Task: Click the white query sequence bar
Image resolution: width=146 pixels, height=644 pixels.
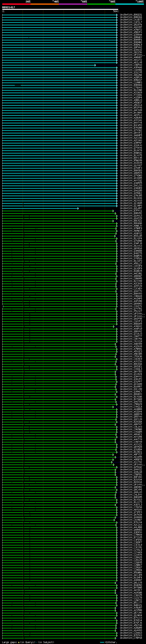Action: point(60,9)
